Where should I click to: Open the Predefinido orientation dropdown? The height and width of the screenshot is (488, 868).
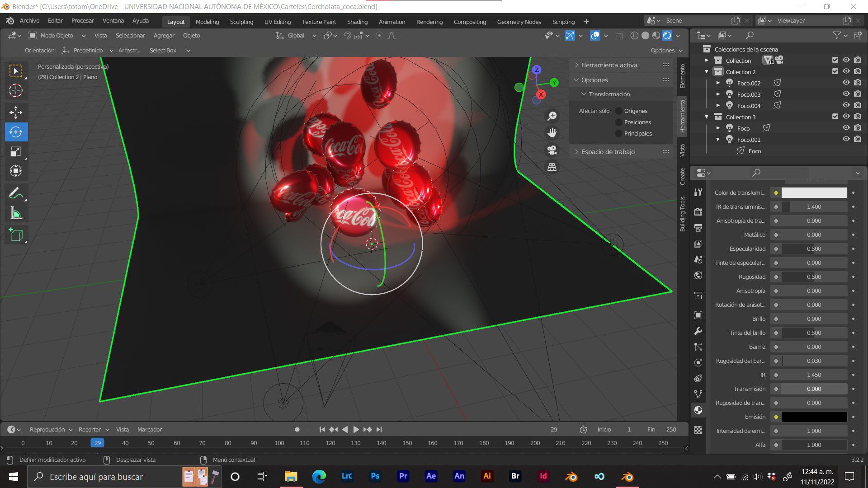(x=87, y=50)
